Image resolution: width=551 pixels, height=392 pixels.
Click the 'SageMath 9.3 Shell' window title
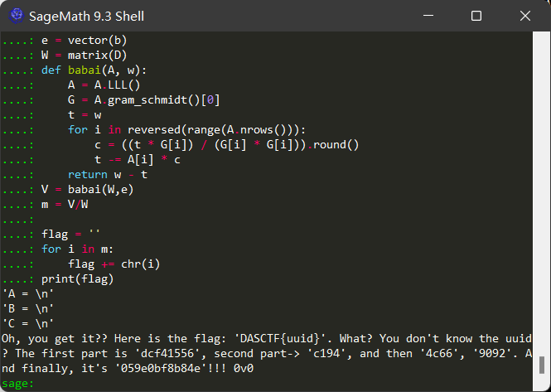(x=86, y=17)
